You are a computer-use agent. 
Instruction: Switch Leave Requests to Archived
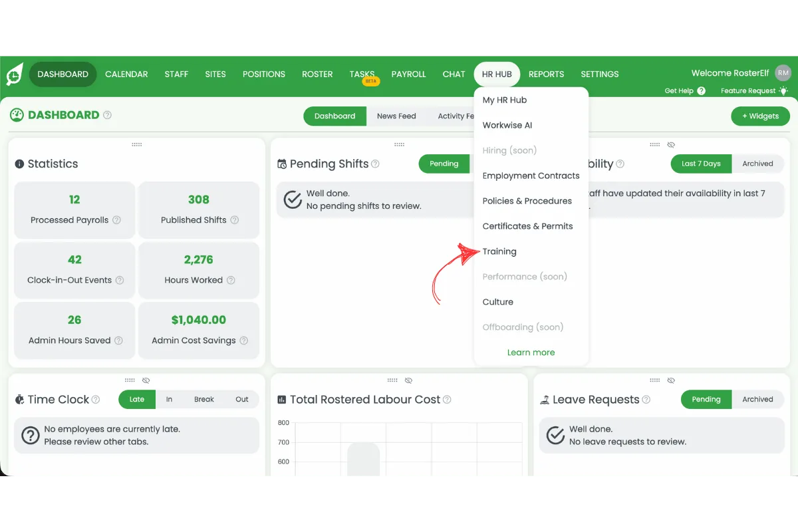[758, 400]
